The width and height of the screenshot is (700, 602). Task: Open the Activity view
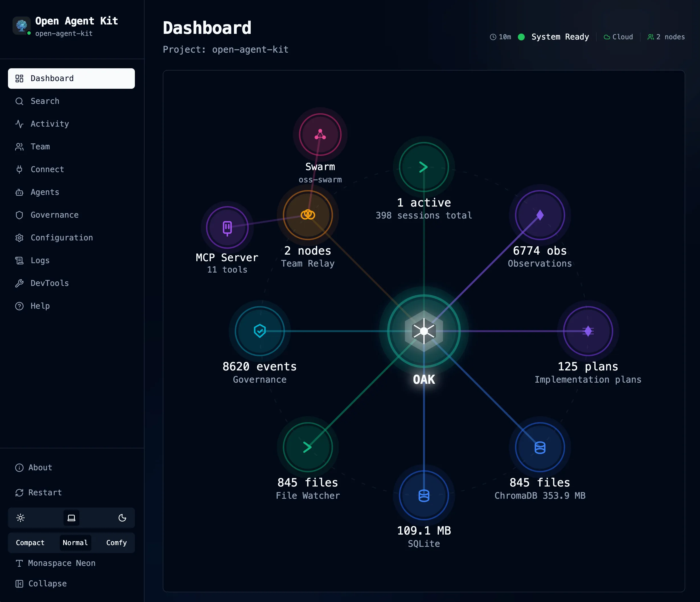click(x=49, y=124)
